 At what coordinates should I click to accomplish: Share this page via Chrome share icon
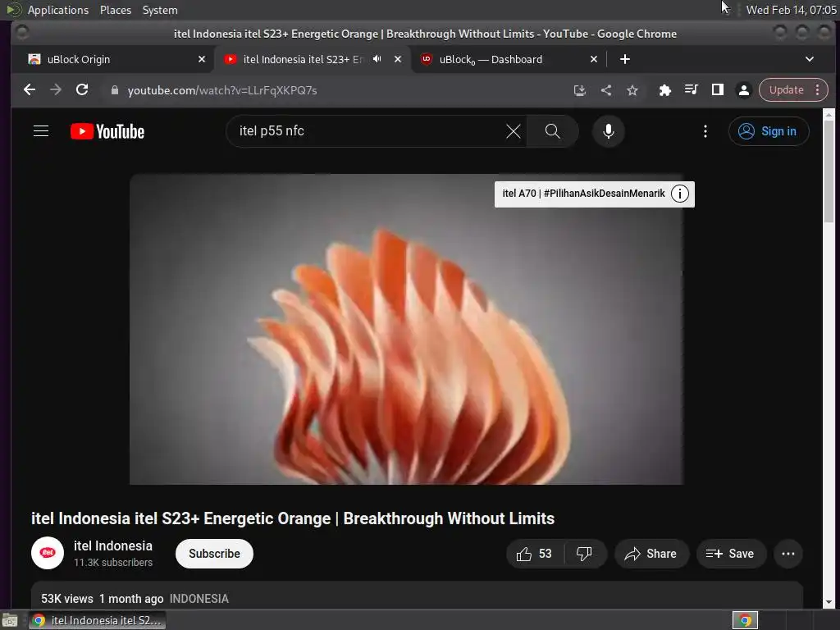(606, 90)
